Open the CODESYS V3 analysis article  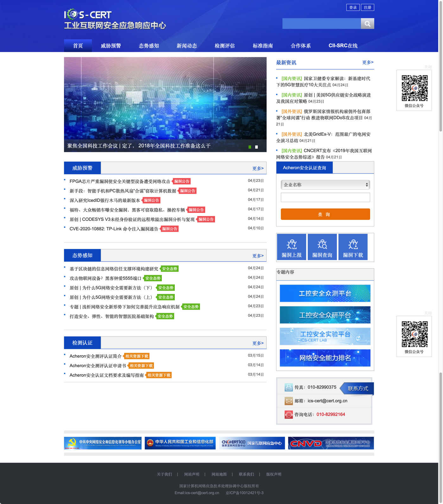[x=132, y=219]
